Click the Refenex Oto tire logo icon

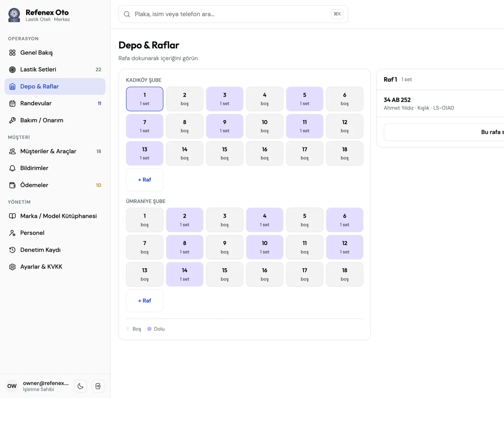[x=14, y=15]
